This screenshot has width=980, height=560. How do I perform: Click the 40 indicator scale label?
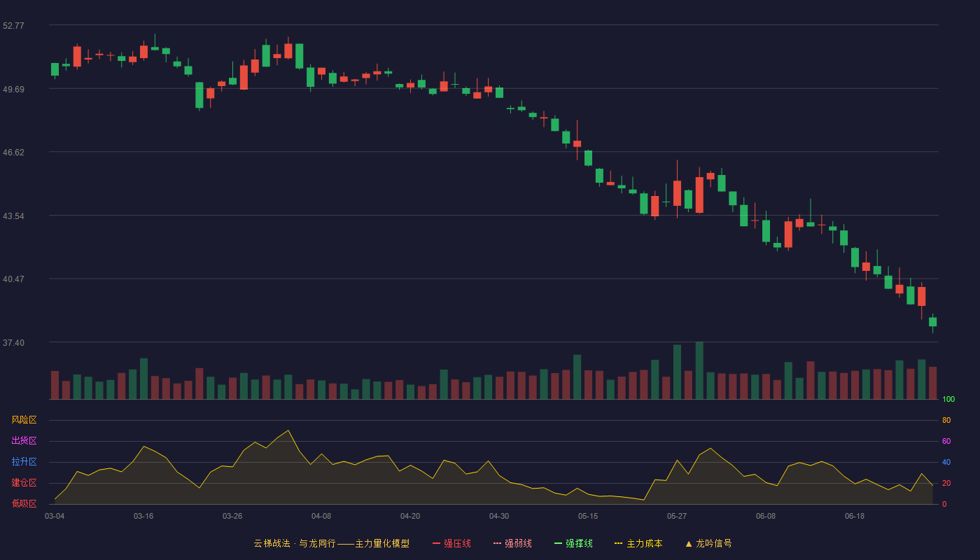click(946, 462)
